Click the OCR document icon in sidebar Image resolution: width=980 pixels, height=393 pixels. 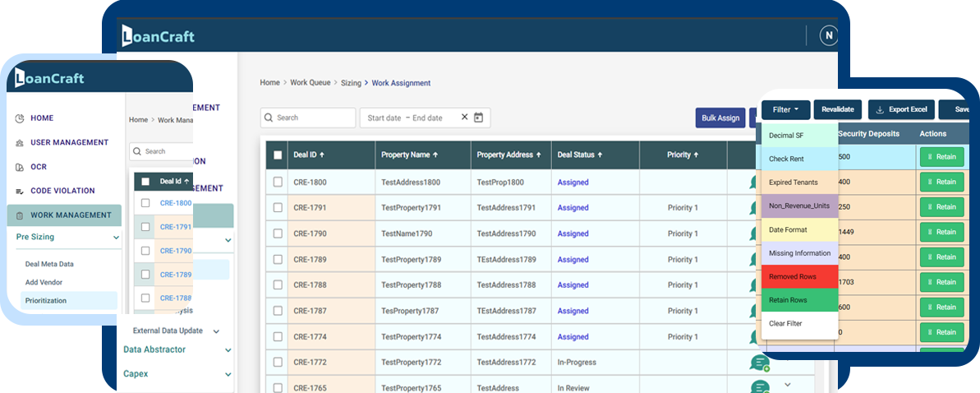click(x=19, y=167)
